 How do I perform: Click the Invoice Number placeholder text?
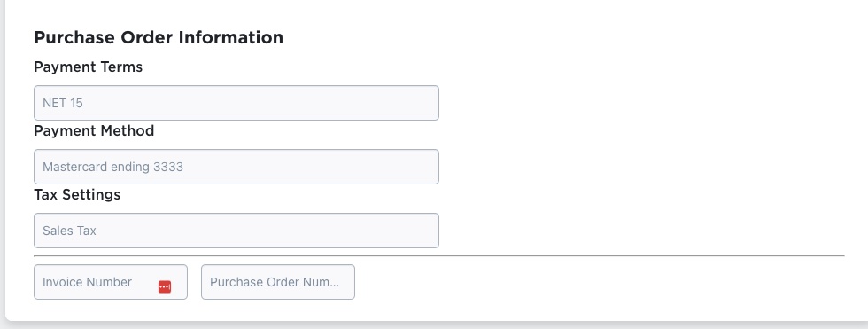(x=87, y=283)
